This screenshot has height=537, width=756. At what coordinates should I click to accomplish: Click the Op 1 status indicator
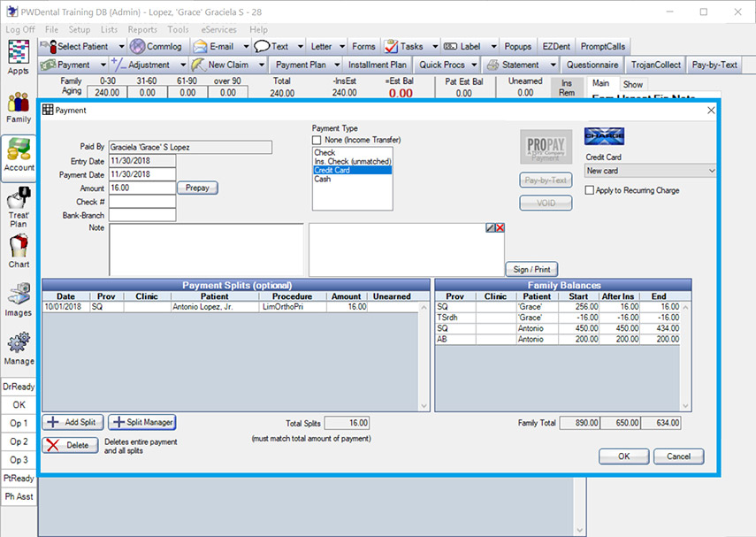pyautogui.click(x=19, y=423)
